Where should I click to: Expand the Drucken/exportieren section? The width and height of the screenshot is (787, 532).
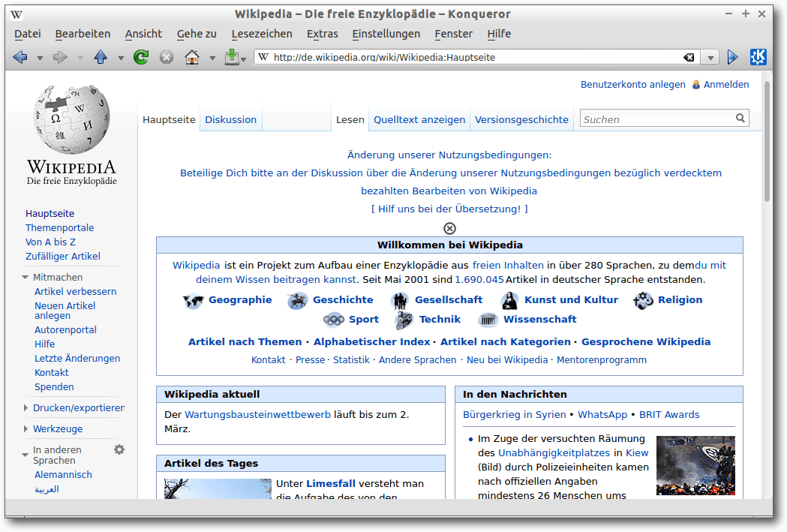point(26,408)
